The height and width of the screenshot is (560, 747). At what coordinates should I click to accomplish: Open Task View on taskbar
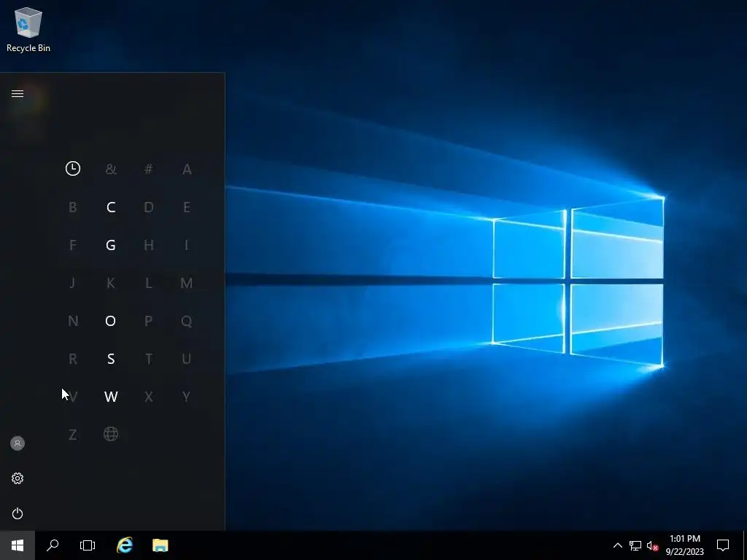point(88,545)
